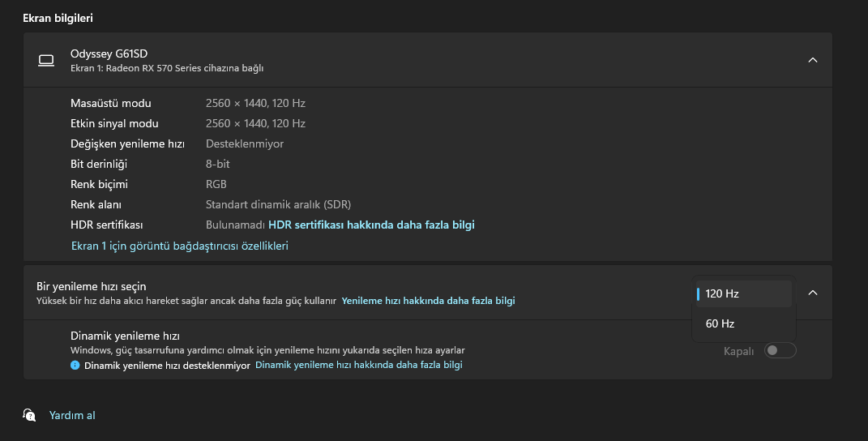868x441 pixels.
Task: Click the Masaüstü modu row label
Action: pos(110,103)
